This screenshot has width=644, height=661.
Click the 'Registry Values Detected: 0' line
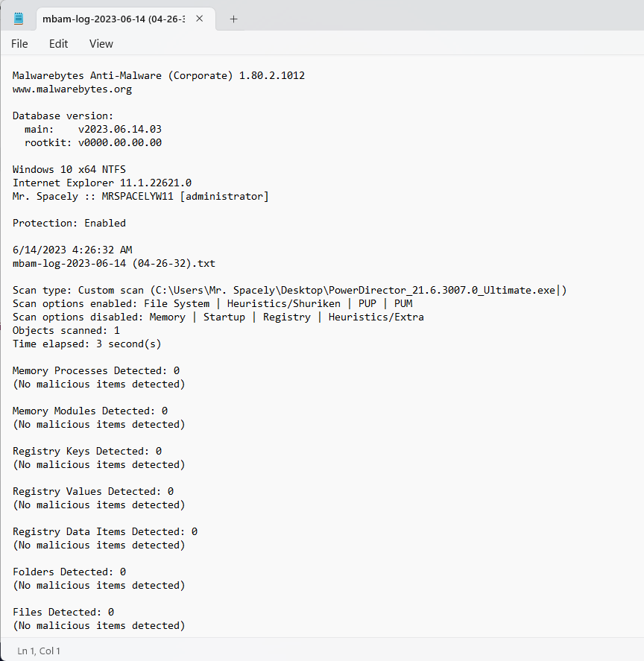tap(93, 492)
